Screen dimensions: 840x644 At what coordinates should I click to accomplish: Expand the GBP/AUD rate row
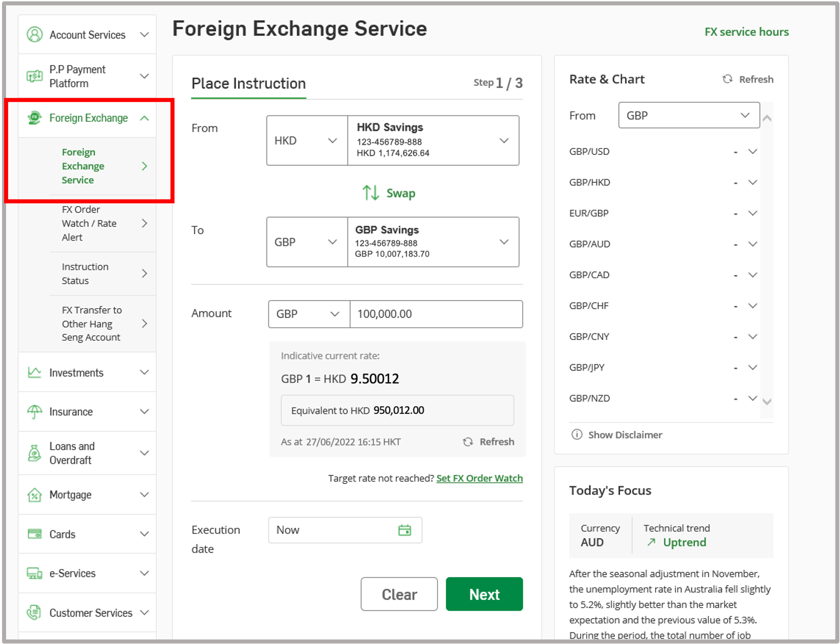(x=752, y=244)
